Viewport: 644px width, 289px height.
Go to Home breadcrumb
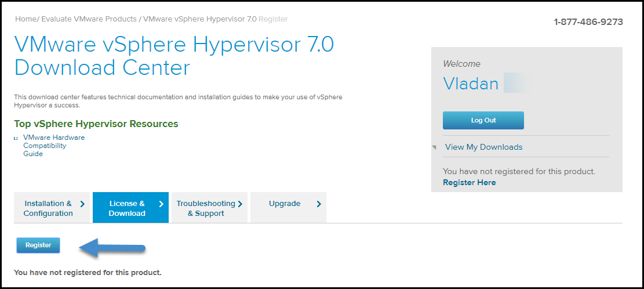[26, 19]
